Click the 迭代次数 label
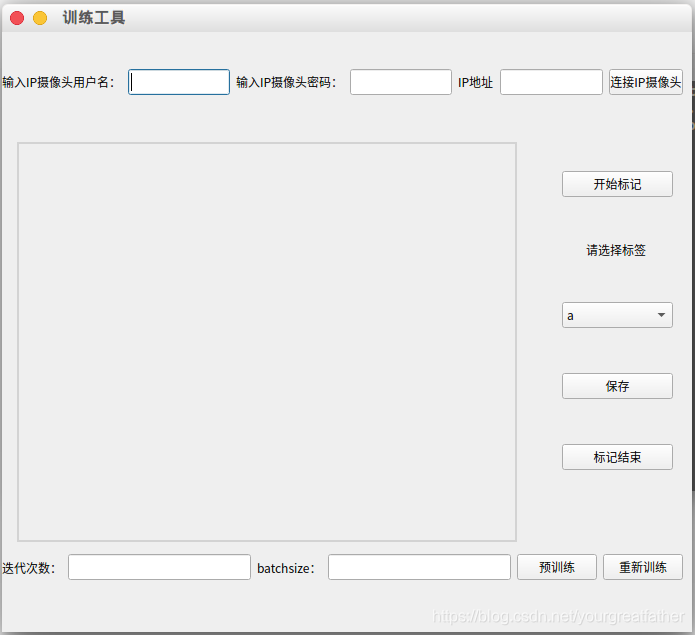The image size is (695, 635). [x=29, y=568]
